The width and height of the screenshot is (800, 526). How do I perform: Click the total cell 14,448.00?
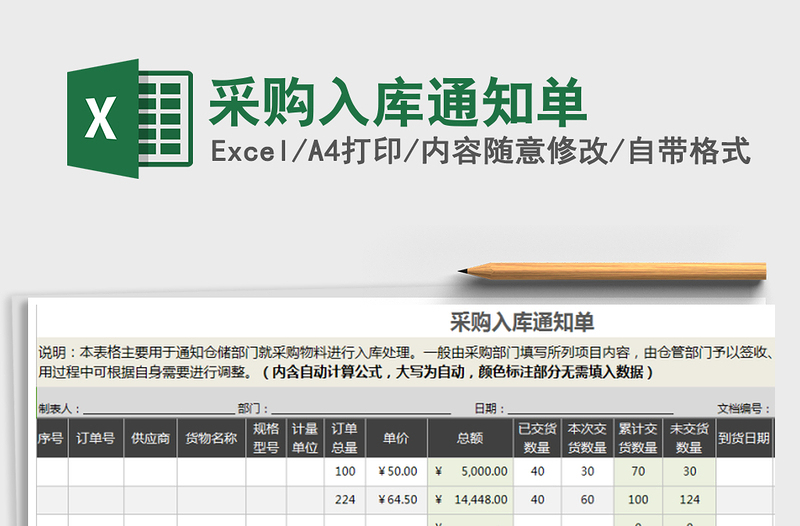(470, 500)
